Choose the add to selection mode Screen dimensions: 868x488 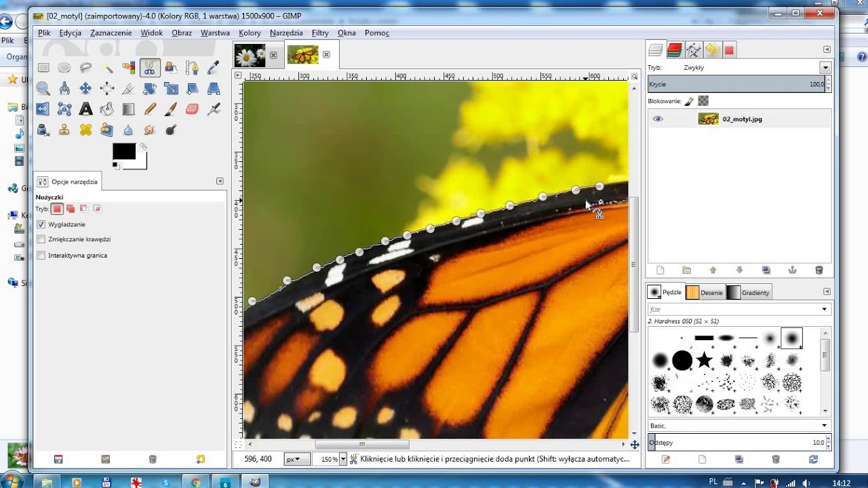pyautogui.click(x=71, y=209)
